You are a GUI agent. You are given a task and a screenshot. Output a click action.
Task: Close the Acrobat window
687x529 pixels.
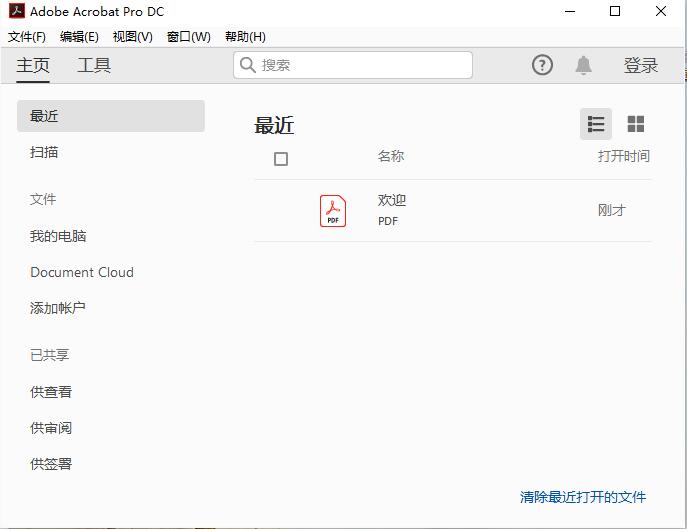[661, 11]
